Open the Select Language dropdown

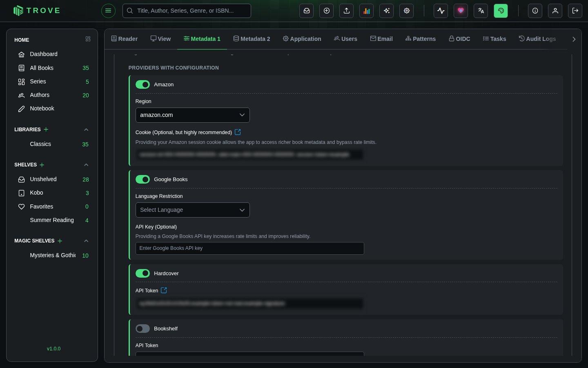(193, 210)
